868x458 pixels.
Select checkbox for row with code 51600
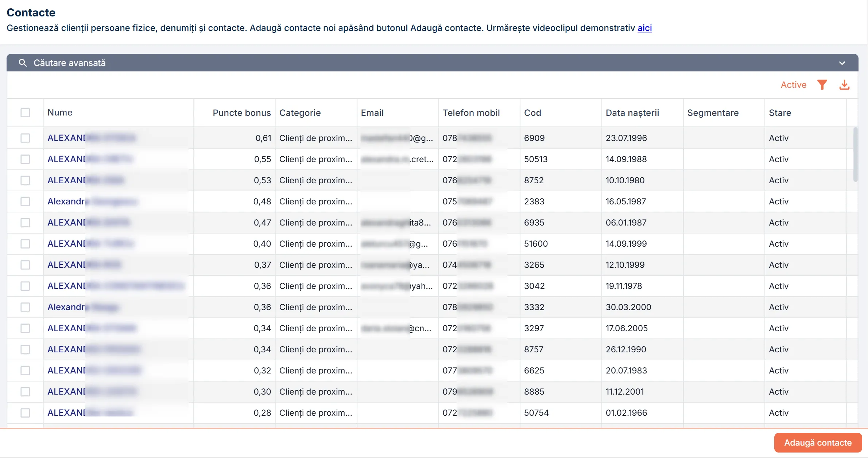(25, 244)
